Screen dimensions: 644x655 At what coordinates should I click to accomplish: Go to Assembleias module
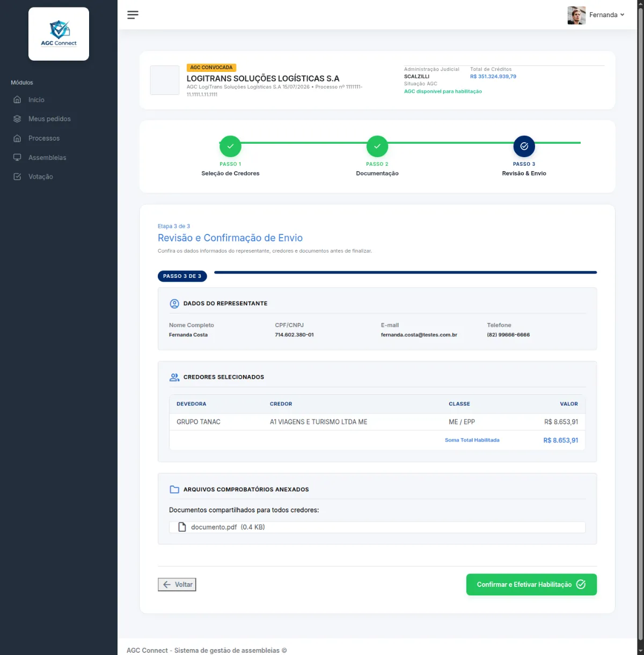click(47, 158)
